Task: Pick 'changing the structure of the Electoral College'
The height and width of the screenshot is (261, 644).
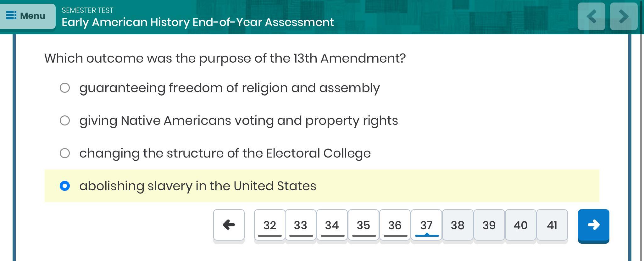Action: tap(65, 153)
